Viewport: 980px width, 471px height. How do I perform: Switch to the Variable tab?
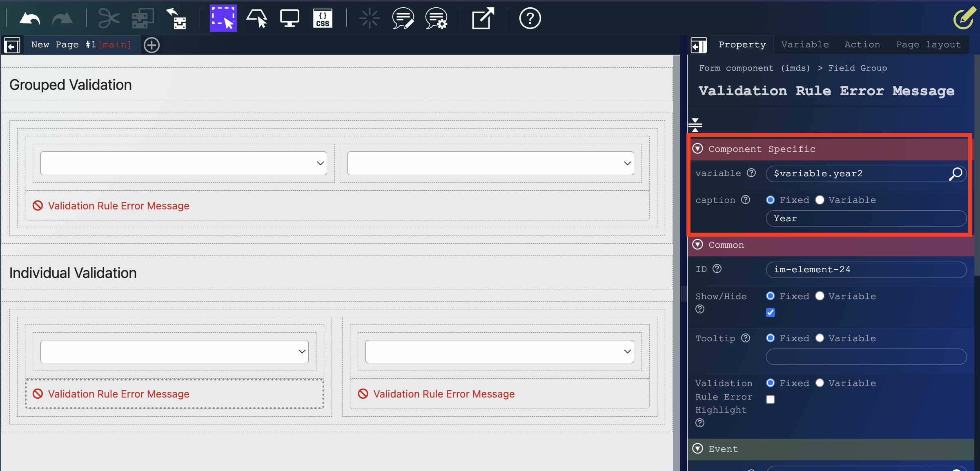coord(805,44)
